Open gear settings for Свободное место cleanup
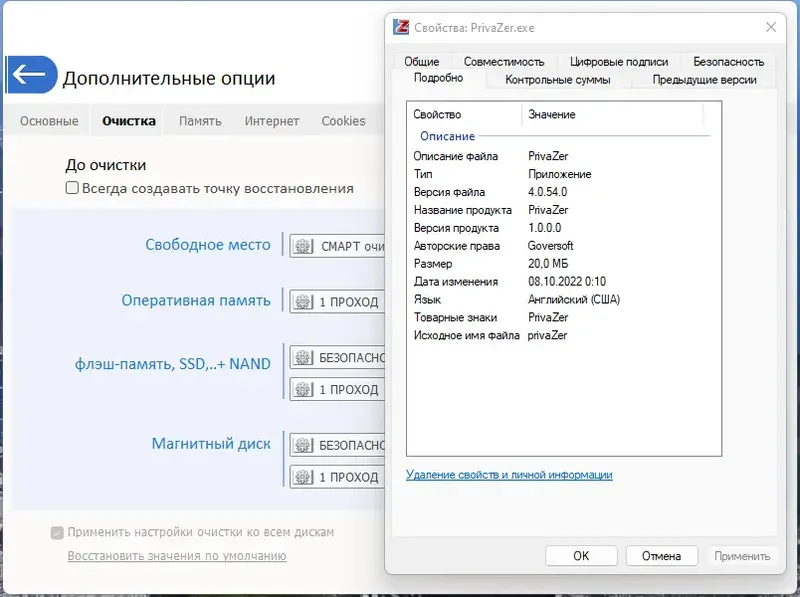This screenshot has height=597, width=800. (302, 245)
